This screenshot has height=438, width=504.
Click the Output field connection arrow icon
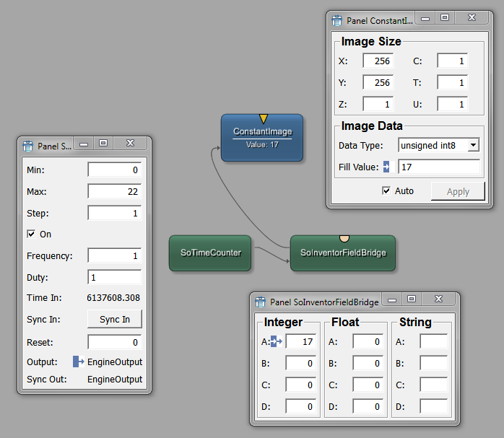point(78,362)
